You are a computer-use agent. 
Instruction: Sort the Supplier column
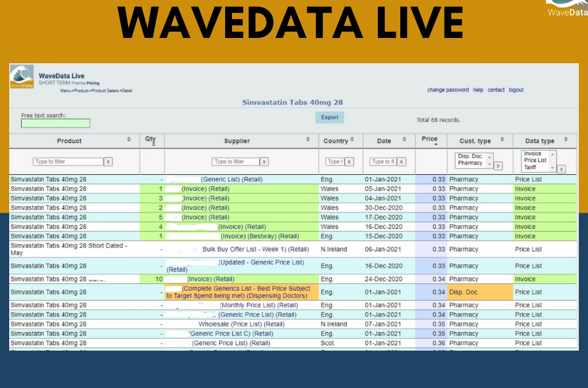tap(309, 140)
